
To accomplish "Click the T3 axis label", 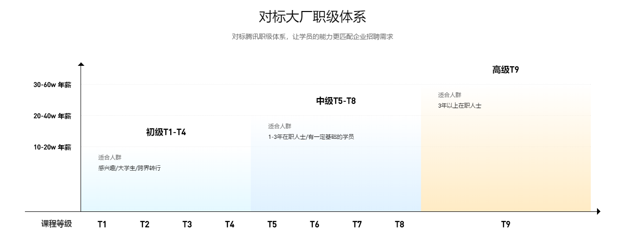I will (187, 224).
